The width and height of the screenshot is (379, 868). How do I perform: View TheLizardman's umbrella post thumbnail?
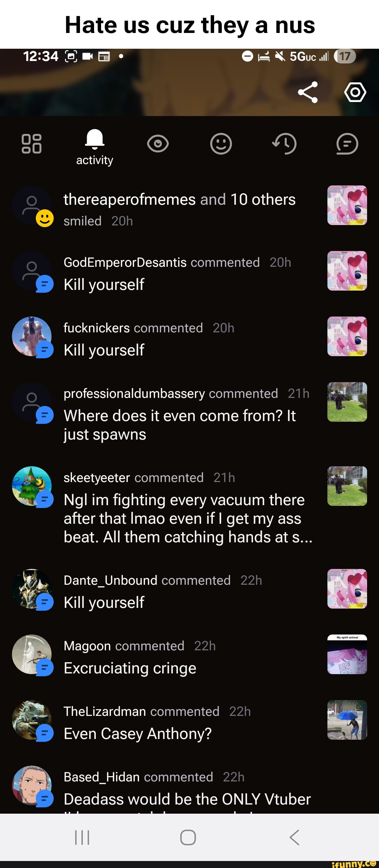tap(347, 720)
